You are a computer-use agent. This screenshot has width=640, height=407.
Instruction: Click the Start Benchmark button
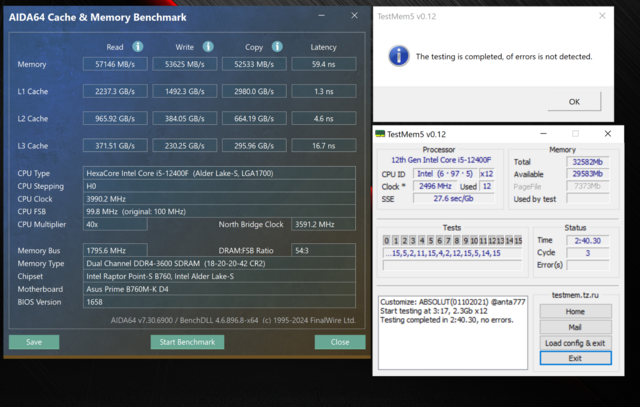(x=187, y=342)
